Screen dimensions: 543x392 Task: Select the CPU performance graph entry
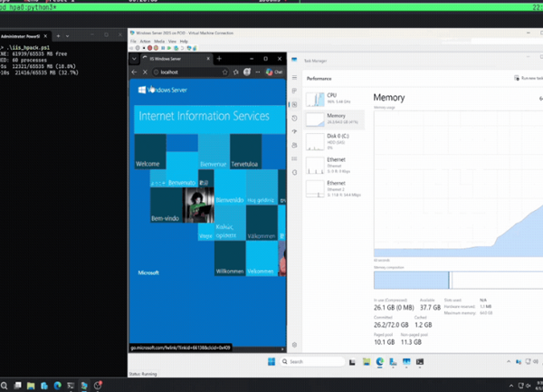334,99
